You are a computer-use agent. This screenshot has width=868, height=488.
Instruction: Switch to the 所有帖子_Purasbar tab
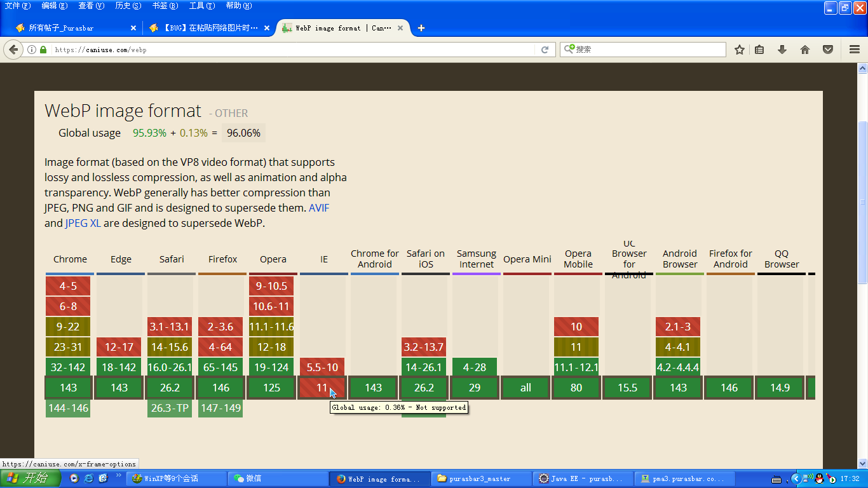click(70, 28)
